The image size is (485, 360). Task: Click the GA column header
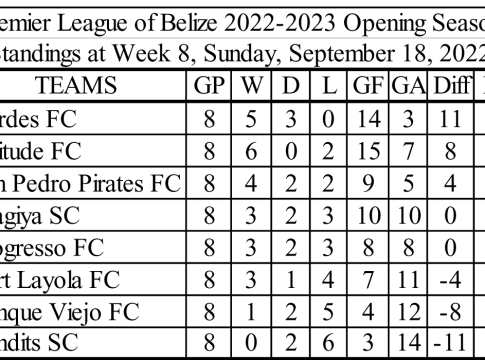pyautogui.click(x=408, y=85)
